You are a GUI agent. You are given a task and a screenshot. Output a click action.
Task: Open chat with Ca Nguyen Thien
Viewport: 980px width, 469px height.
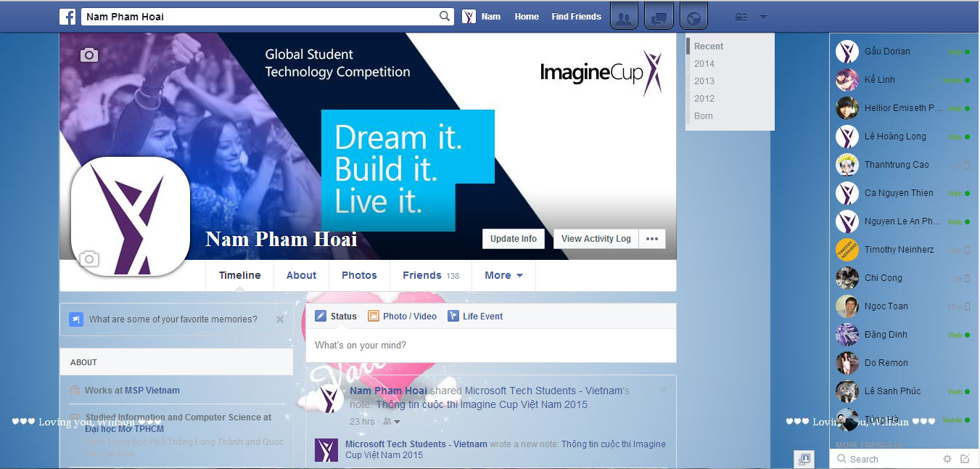(x=903, y=193)
